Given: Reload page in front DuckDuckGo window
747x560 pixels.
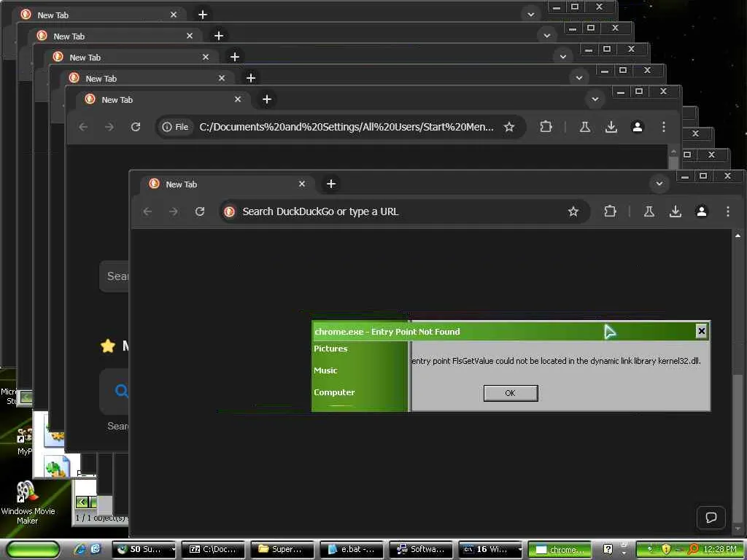Looking at the screenshot, I should pos(200,211).
